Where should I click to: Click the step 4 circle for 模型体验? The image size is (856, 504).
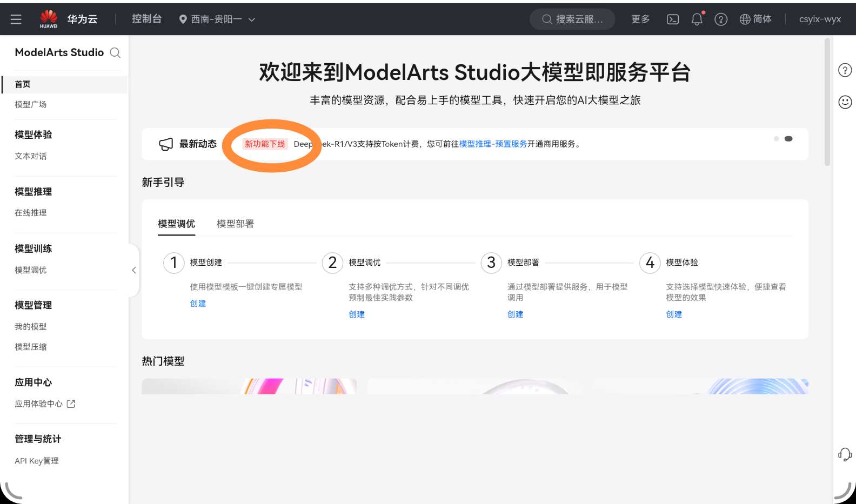(650, 263)
